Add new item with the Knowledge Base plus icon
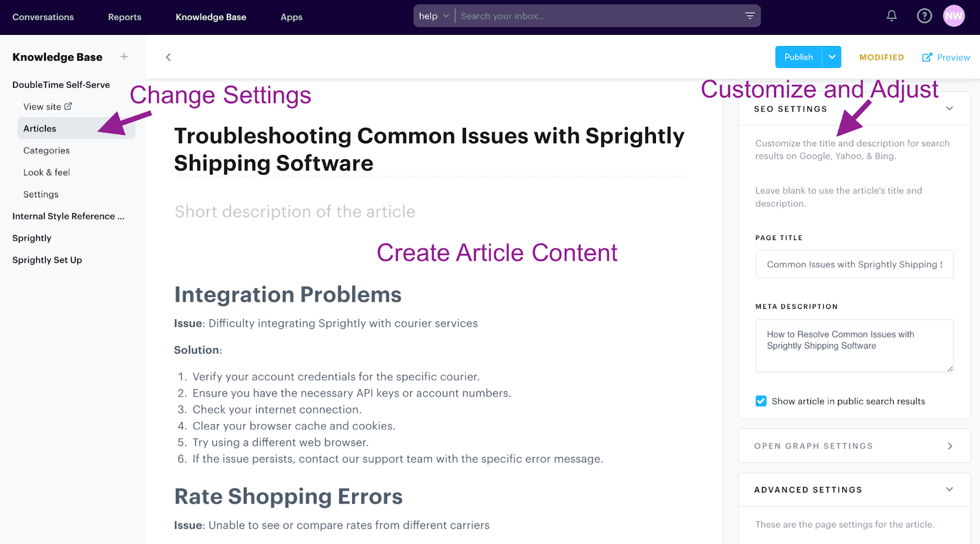The width and height of the screenshot is (980, 544). click(124, 56)
